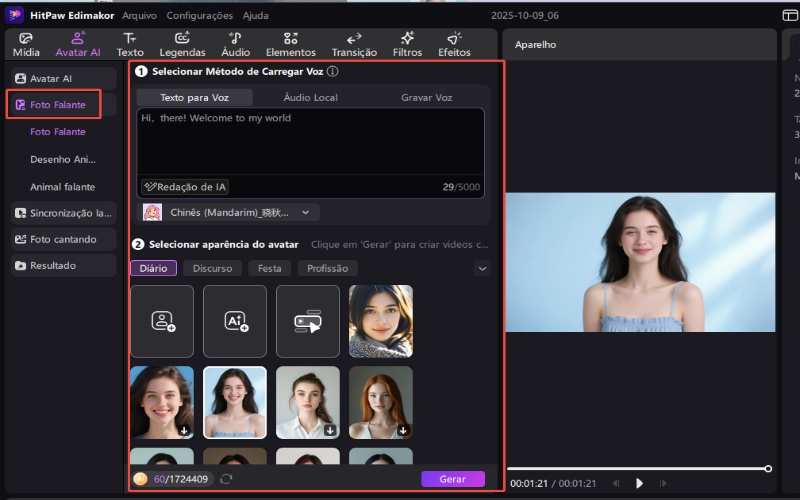This screenshot has height=500, width=800.
Task: Select the Texto tool icon
Action: (130, 44)
